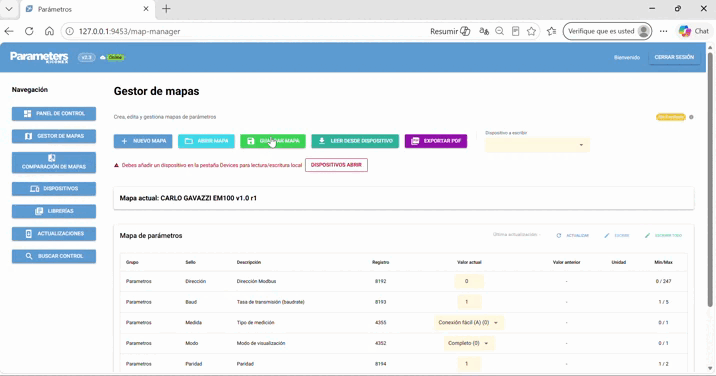Click the 'Tasa de transmisión (baudrate)' description
Screen dimensions: 716x376
click(270, 302)
